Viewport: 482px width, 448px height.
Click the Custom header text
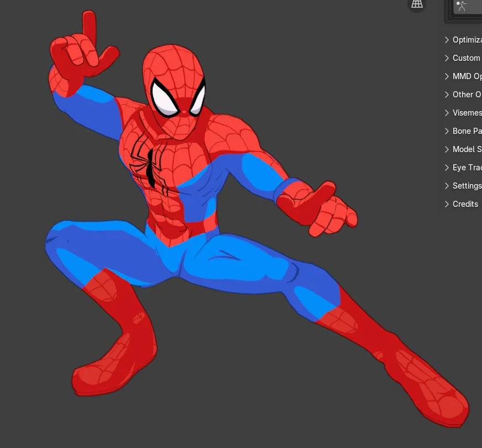click(x=466, y=58)
